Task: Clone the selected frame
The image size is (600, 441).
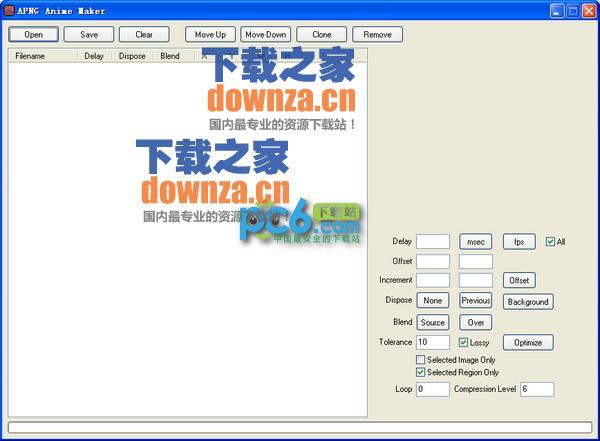Action: (x=321, y=34)
